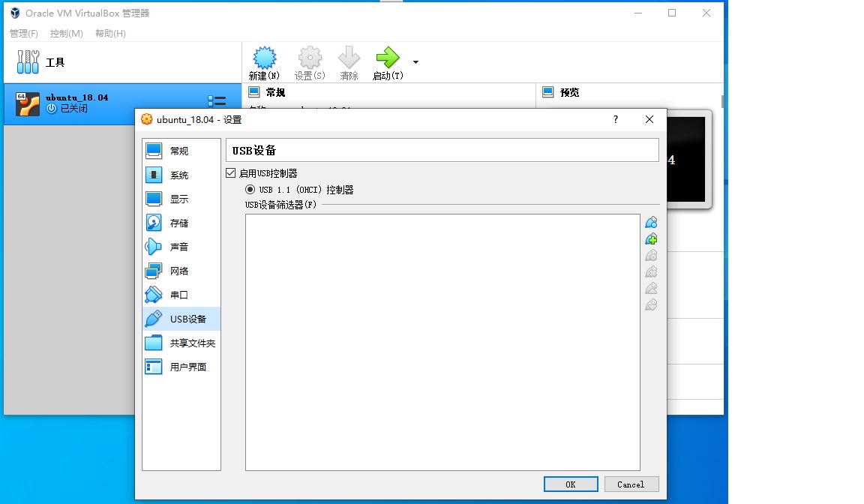Select the USB设备 settings category
This screenshot has height=504, width=864.
(181, 319)
